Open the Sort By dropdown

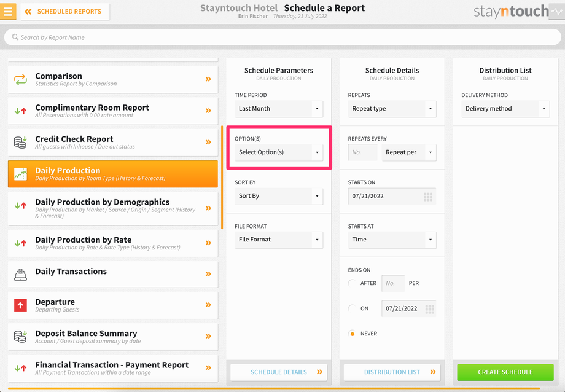tap(279, 196)
